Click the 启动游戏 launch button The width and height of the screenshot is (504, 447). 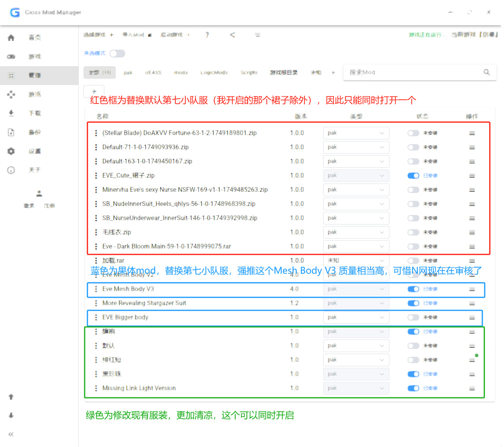[175, 35]
